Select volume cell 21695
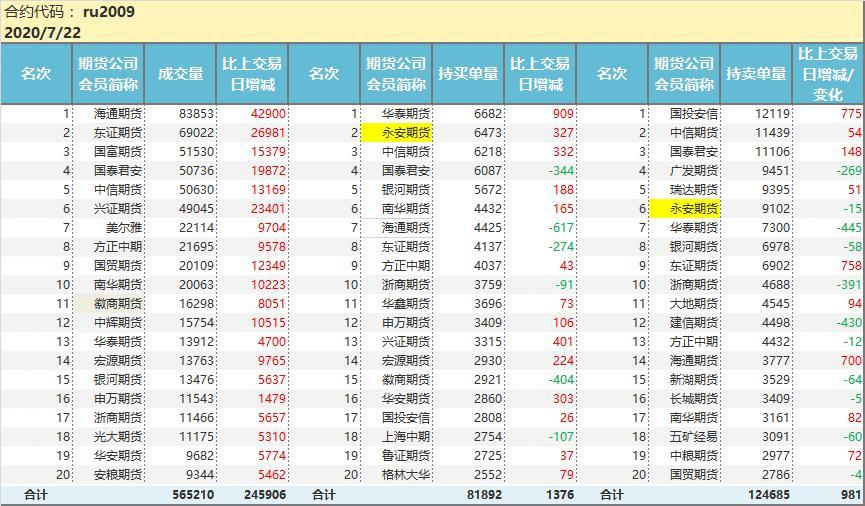 (196, 247)
